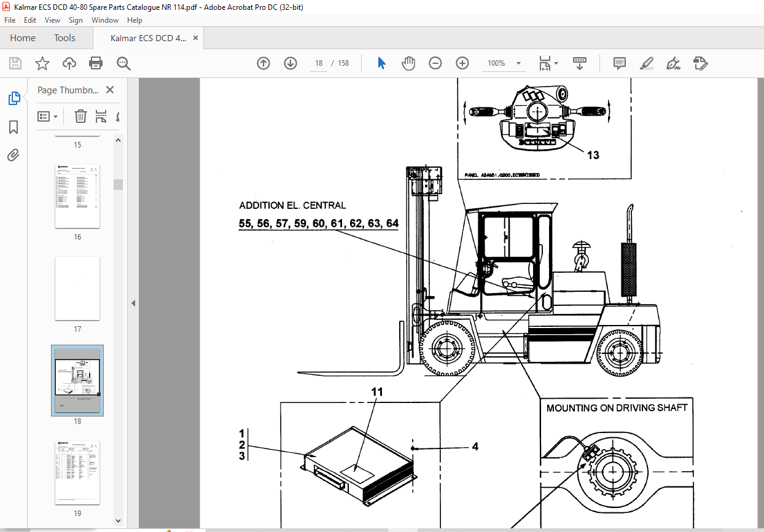Open the Find text magnifier tool

[x=124, y=63]
